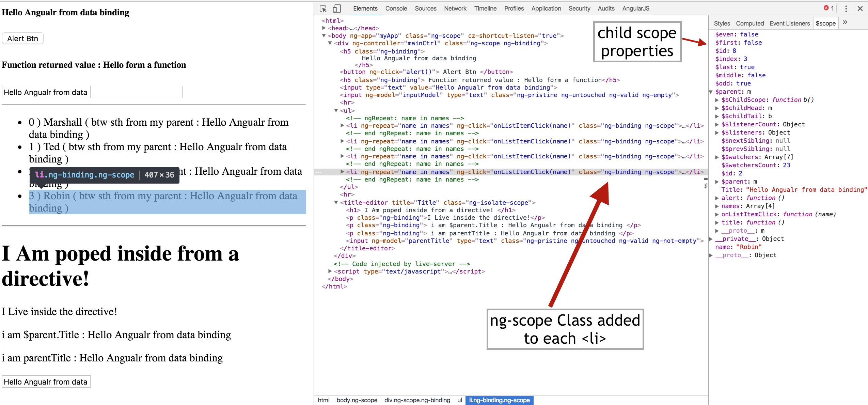This screenshot has height=405, width=868.
Task: Select the $scope sidebar tab
Action: coord(825,24)
